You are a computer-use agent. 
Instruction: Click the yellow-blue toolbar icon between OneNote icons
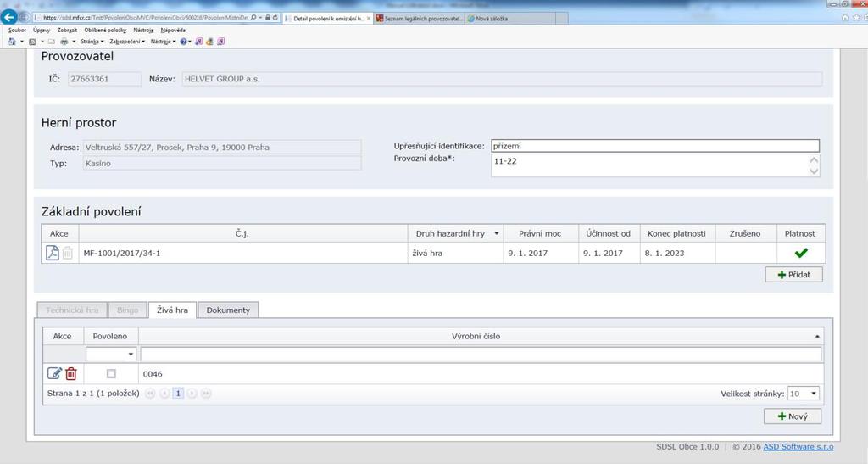coord(210,42)
